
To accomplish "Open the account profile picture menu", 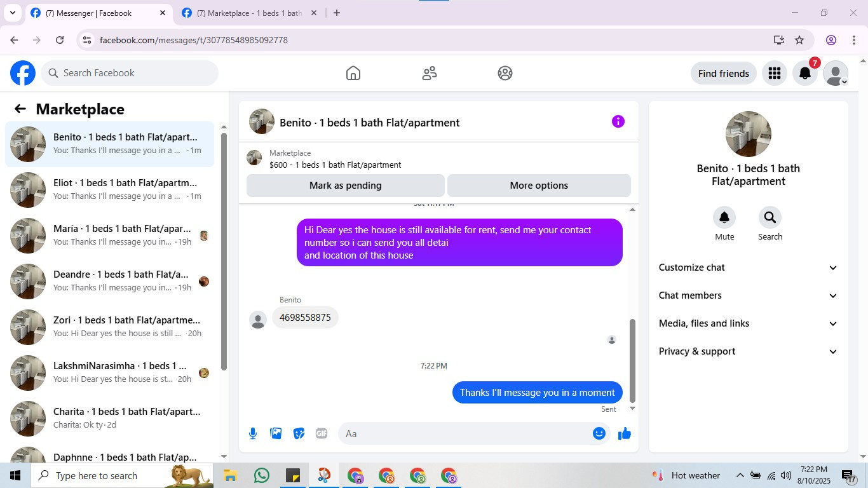I will (836, 73).
